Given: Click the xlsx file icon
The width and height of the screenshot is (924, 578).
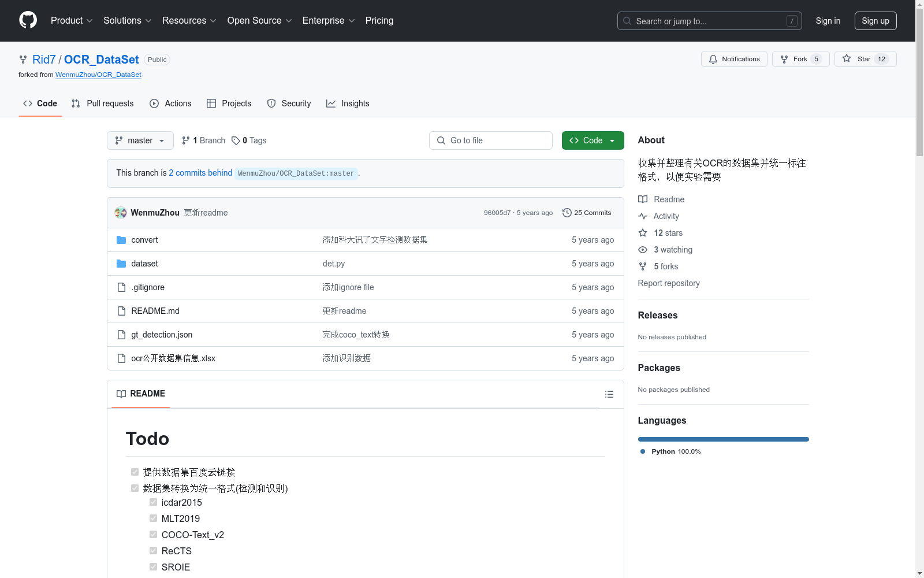Looking at the screenshot, I should tap(121, 358).
